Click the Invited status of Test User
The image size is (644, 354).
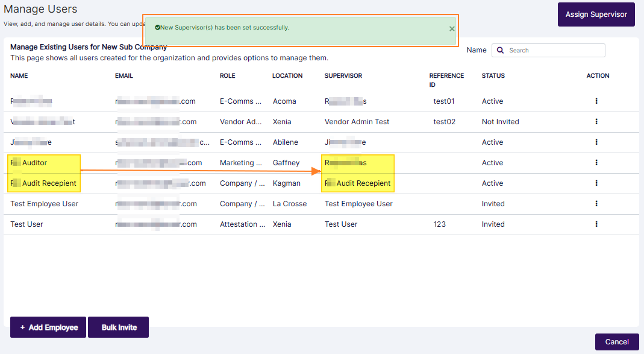point(493,224)
